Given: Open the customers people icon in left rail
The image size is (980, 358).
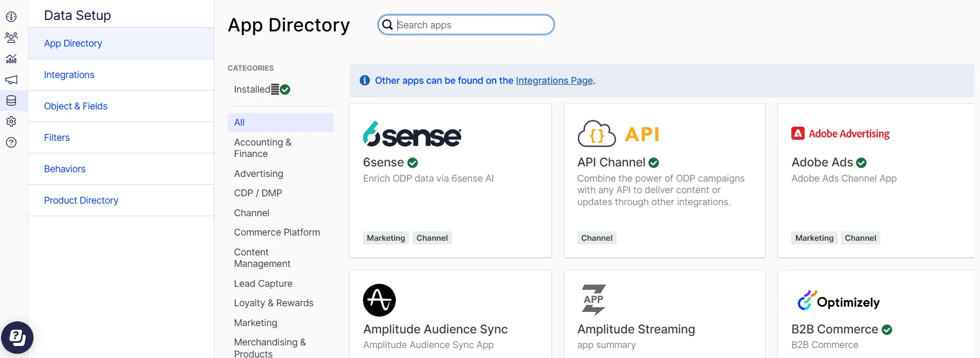Looking at the screenshot, I should 11,38.
